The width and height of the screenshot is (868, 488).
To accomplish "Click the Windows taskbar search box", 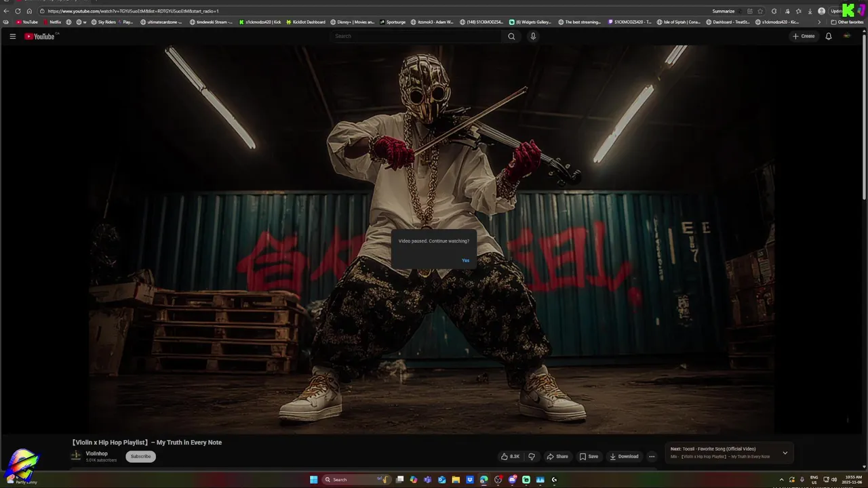I will pos(357,480).
